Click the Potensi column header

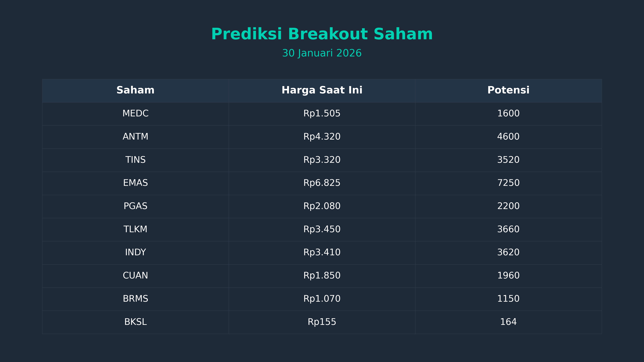(508, 90)
